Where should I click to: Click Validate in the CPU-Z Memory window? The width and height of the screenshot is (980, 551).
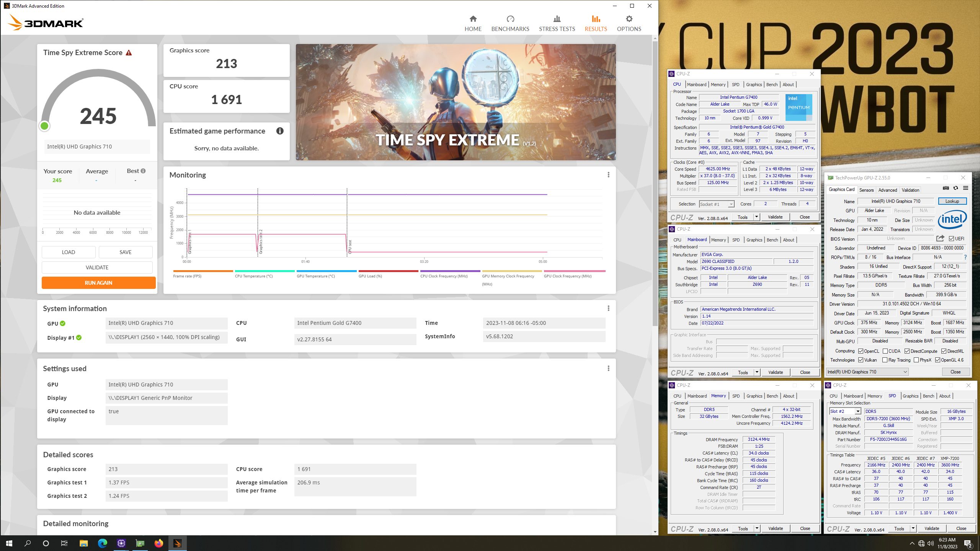775,528
